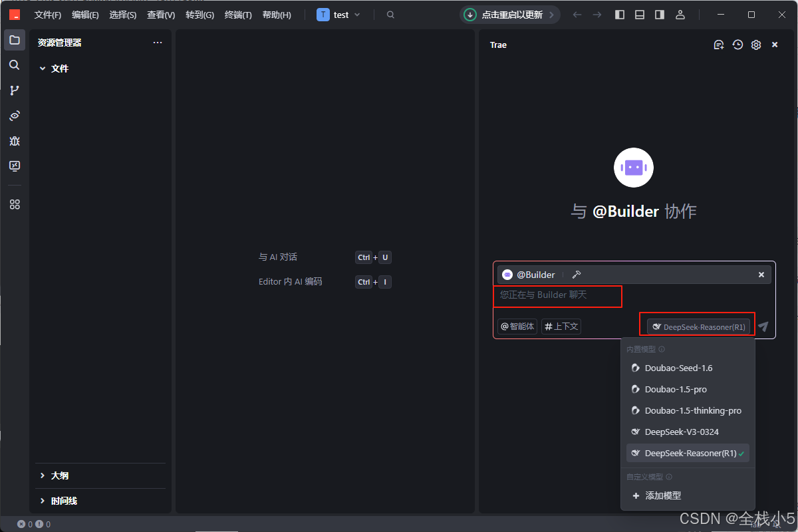Click the errors count in status bar
798x532 pixels.
(x=25, y=524)
